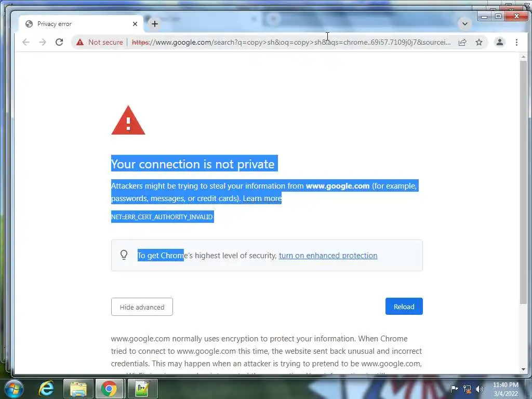The width and height of the screenshot is (532, 399).
Task: Click the red warning triangle on page
Action: (x=128, y=121)
